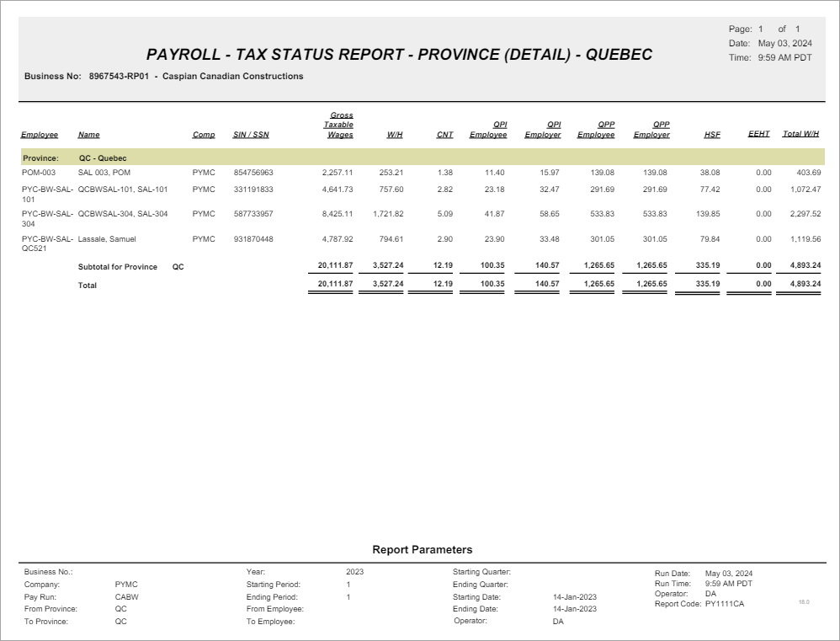The width and height of the screenshot is (840, 641).
Task: Click SIN number 331191833
Action: tap(253, 190)
